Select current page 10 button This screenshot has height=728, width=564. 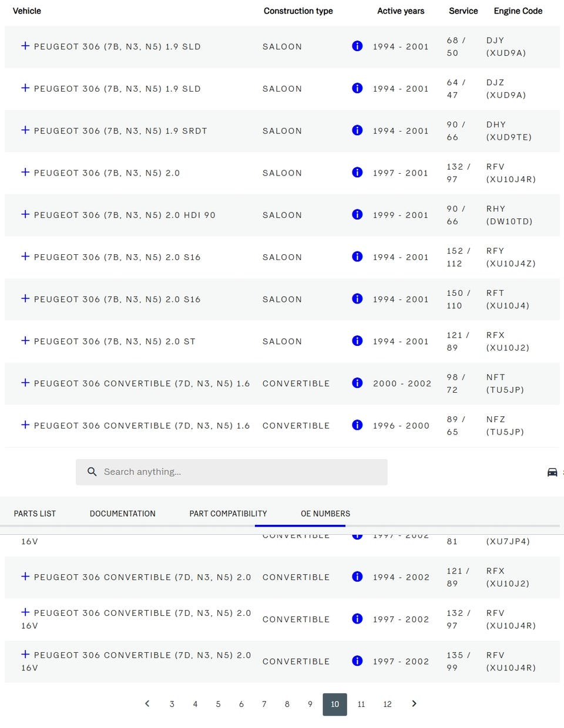[x=335, y=704]
